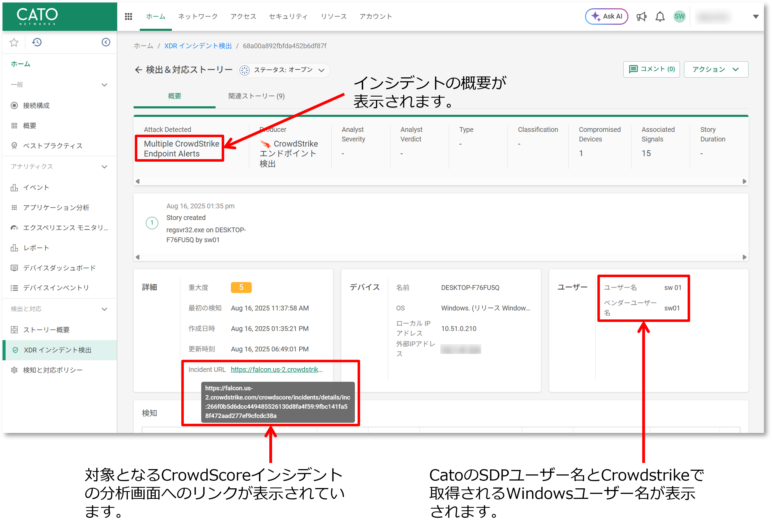
Task: Click the Associated Signals value 15
Action: click(646, 154)
